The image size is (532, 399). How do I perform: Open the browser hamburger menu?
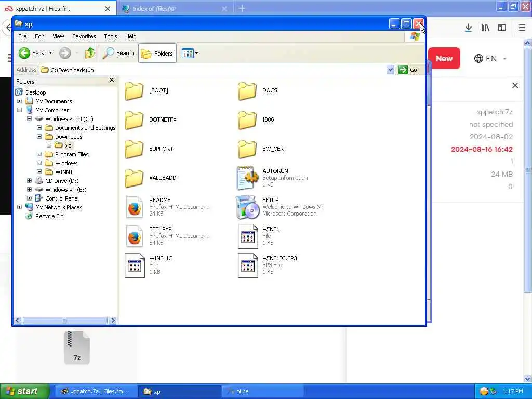pyautogui.click(x=522, y=28)
